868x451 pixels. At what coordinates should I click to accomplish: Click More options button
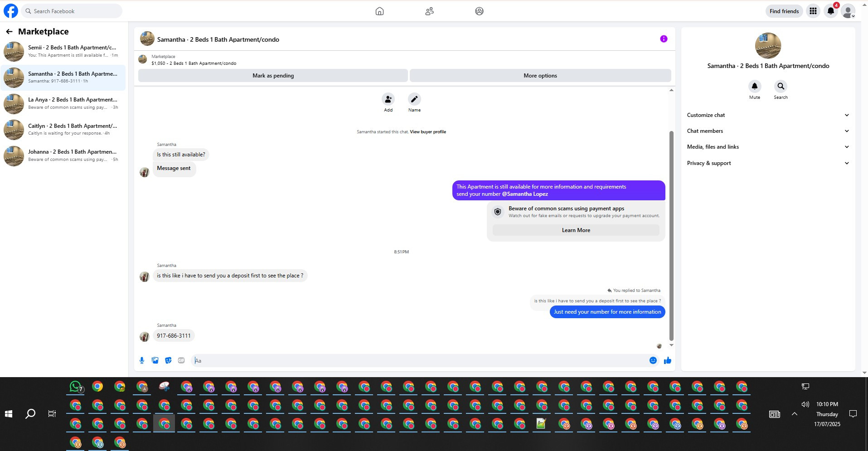click(540, 76)
